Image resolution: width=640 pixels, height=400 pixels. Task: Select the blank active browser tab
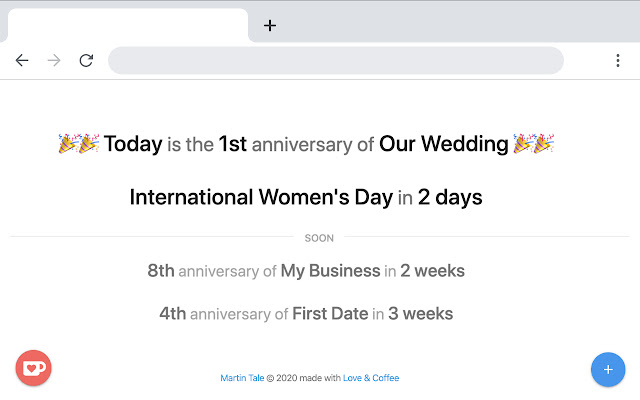[127, 25]
